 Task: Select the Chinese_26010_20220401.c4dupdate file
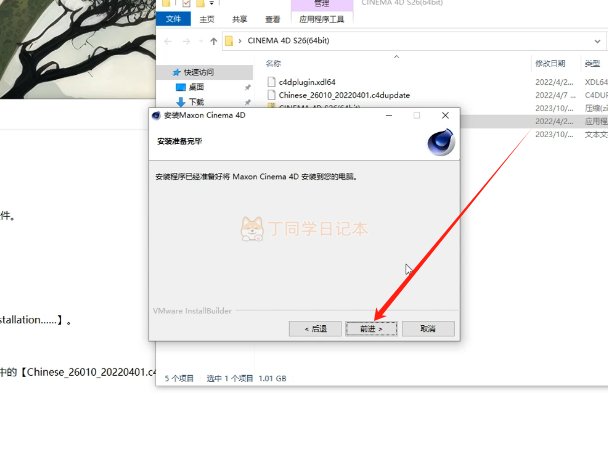(344, 95)
